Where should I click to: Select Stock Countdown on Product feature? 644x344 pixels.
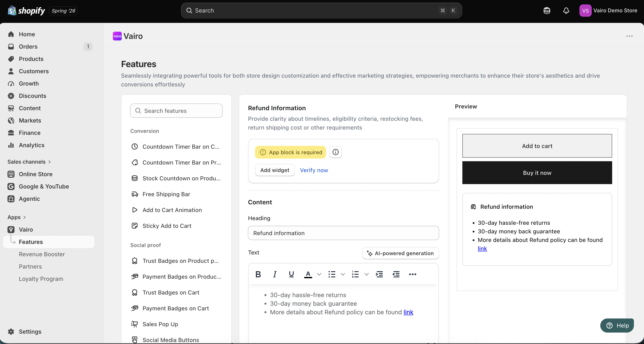click(x=176, y=178)
